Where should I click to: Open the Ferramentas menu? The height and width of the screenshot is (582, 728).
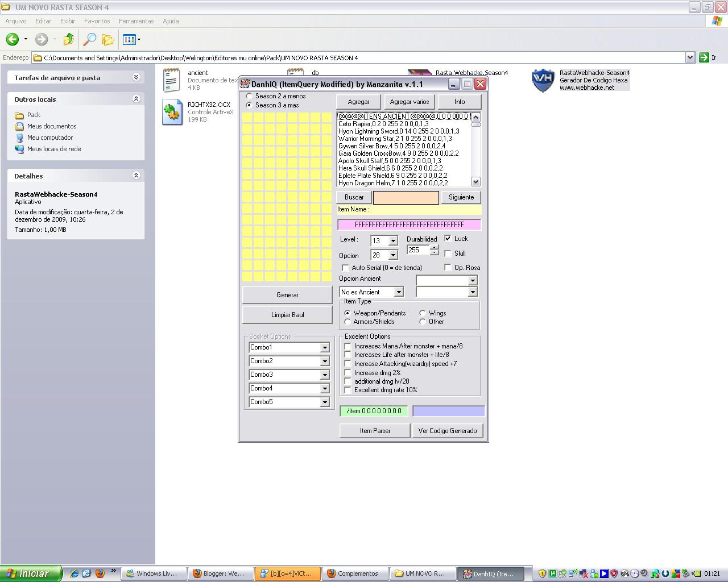coord(136,21)
